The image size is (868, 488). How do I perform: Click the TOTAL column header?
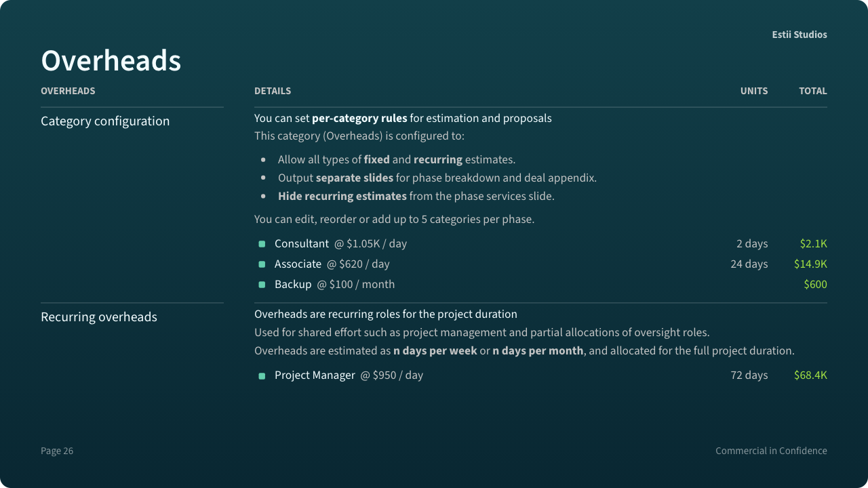point(813,91)
